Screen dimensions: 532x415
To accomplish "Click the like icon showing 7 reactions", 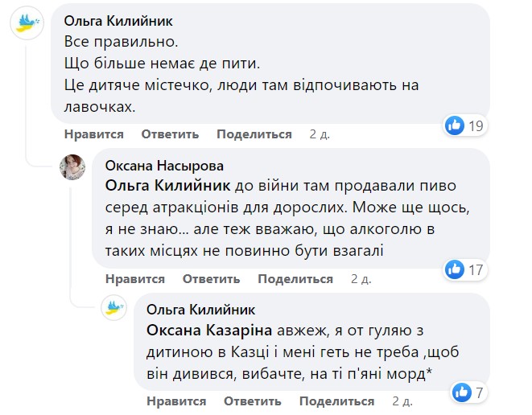I will tap(461, 392).
